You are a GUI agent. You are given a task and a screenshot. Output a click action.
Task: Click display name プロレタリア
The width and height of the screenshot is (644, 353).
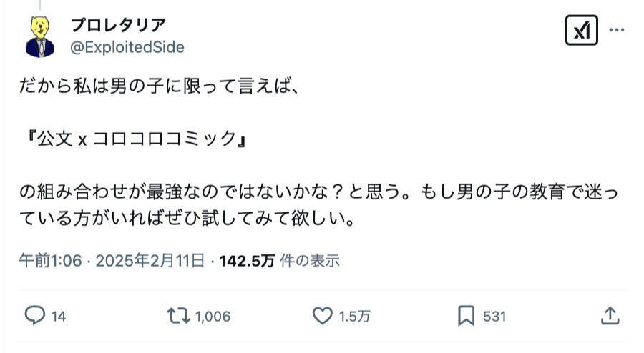[x=118, y=26]
